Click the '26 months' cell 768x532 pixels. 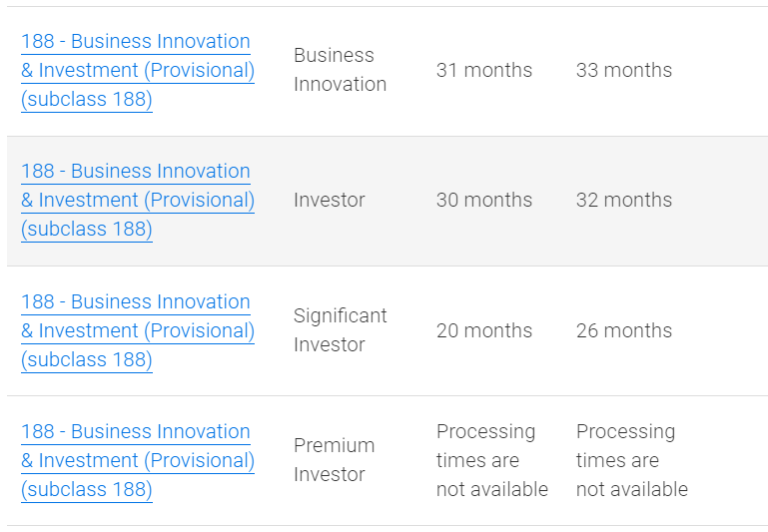(624, 330)
